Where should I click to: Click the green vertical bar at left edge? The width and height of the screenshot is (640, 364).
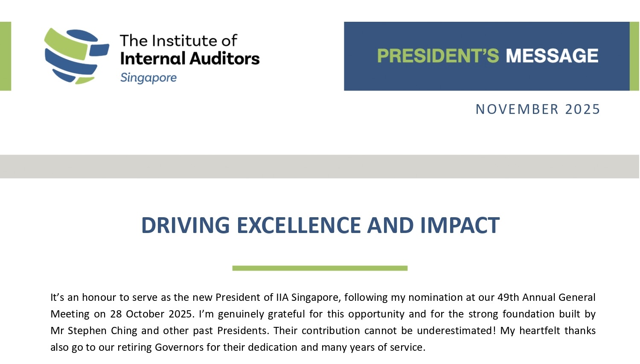(6, 56)
